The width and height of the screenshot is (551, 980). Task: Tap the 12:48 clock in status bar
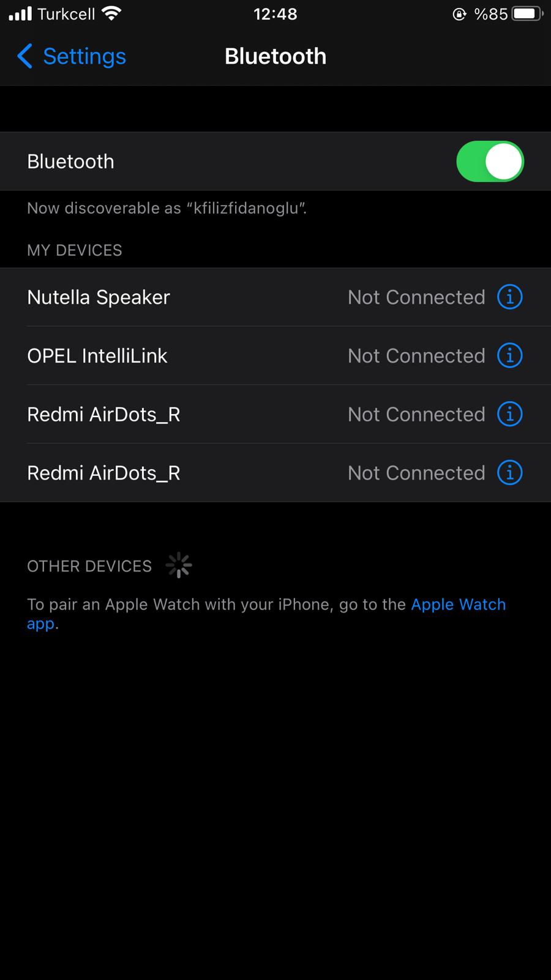coord(275,13)
